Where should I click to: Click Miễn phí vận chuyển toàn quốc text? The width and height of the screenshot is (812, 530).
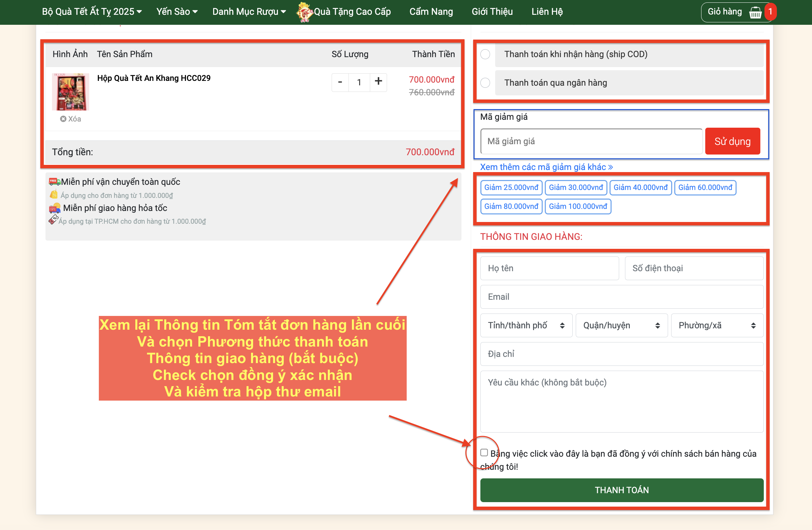pyautogui.click(x=121, y=182)
